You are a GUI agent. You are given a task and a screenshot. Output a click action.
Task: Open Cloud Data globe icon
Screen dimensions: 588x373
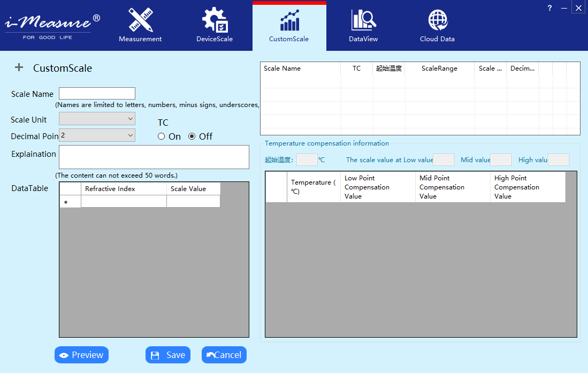pos(437,20)
